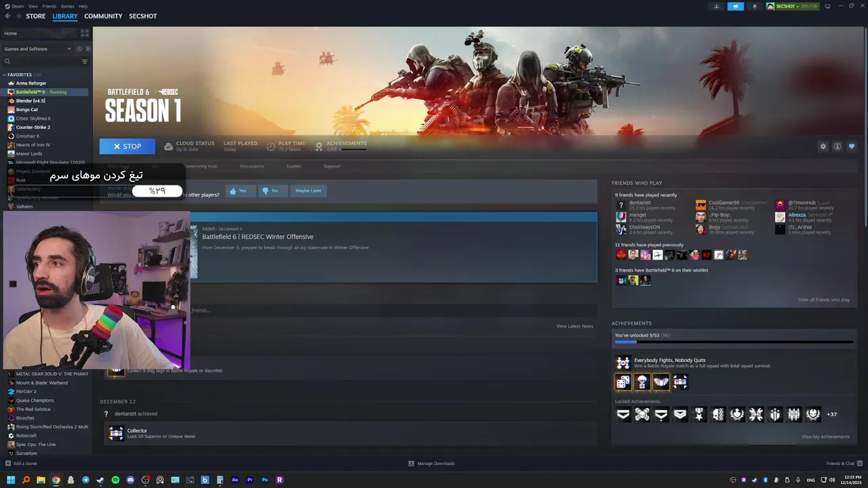Viewport: 868px width, 488px height.
Task: Select The Red Solstice in library
Action: (x=33, y=409)
